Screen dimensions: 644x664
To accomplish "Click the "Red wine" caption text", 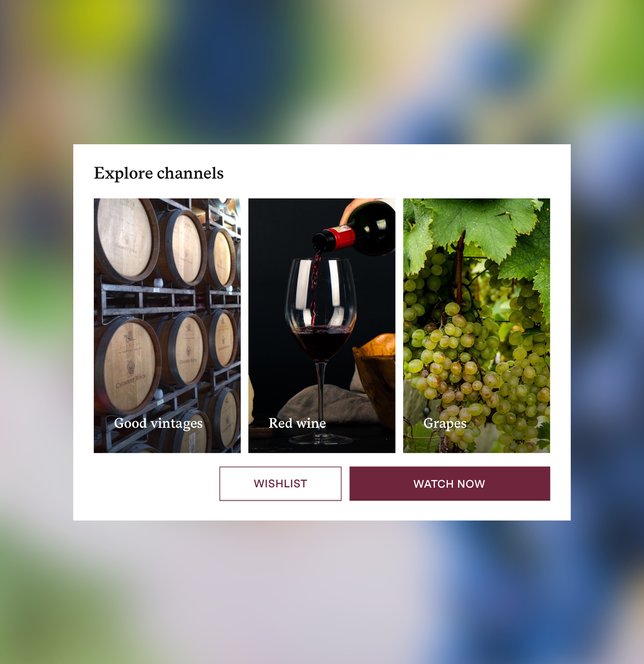I will point(297,423).
